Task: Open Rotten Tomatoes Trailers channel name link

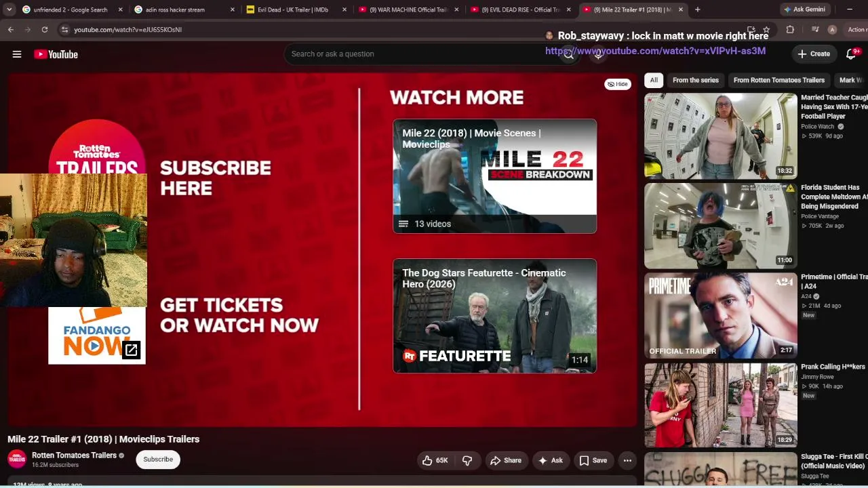Action: click(74, 455)
